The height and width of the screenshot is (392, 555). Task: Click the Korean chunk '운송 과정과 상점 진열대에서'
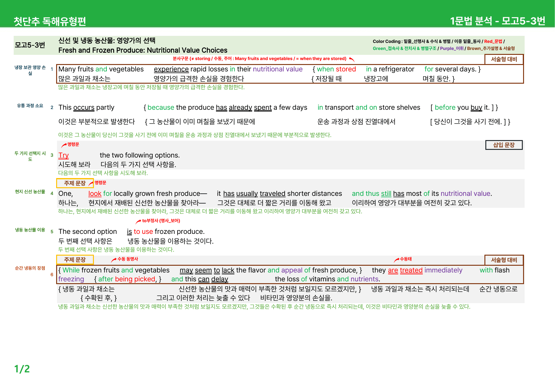[x=356, y=122]
